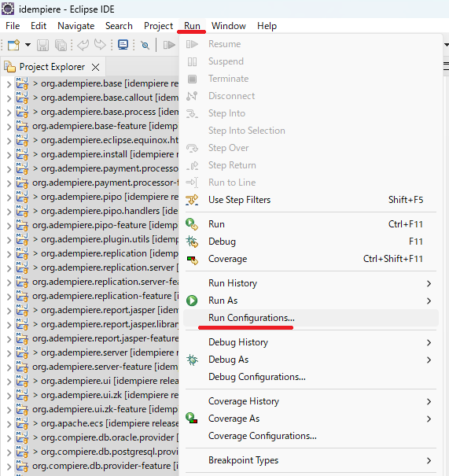Screen dimensions: 449x476
Task: Click the Redo curved-arrow toolbar icon
Action: [x=100, y=45]
